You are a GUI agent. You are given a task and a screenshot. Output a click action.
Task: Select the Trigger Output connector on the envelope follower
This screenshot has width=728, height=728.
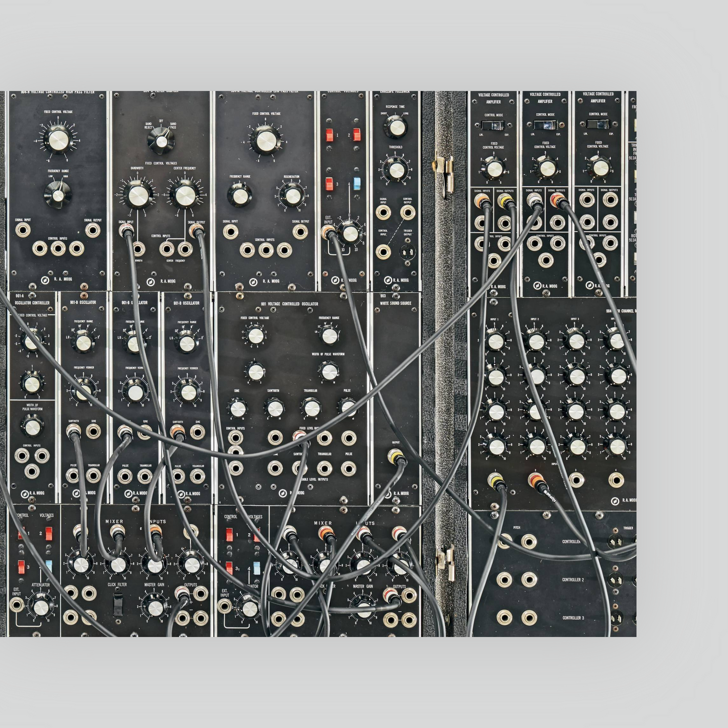point(408,251)
